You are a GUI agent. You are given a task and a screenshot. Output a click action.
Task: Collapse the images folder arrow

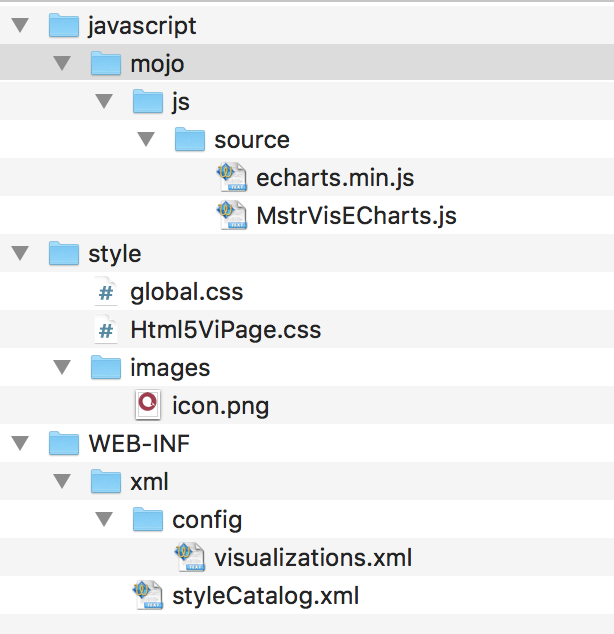click(x=62, y=368)
